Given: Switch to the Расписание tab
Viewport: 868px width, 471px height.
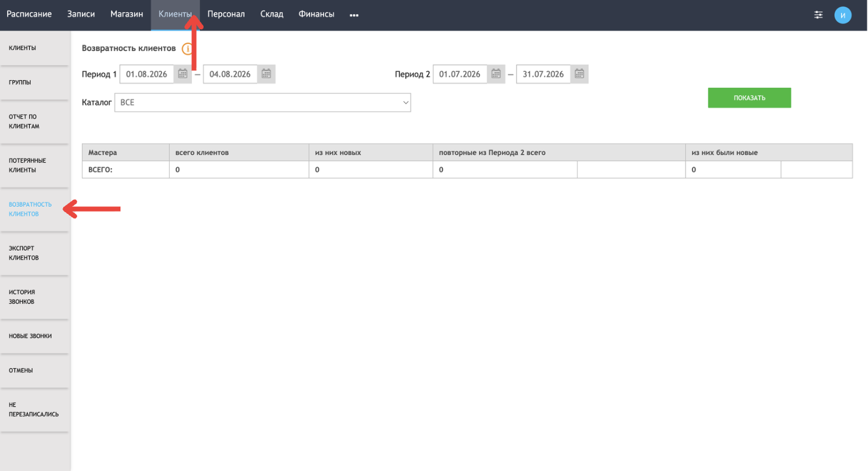Looking at the screenshot, I should [x=29, y=15].
